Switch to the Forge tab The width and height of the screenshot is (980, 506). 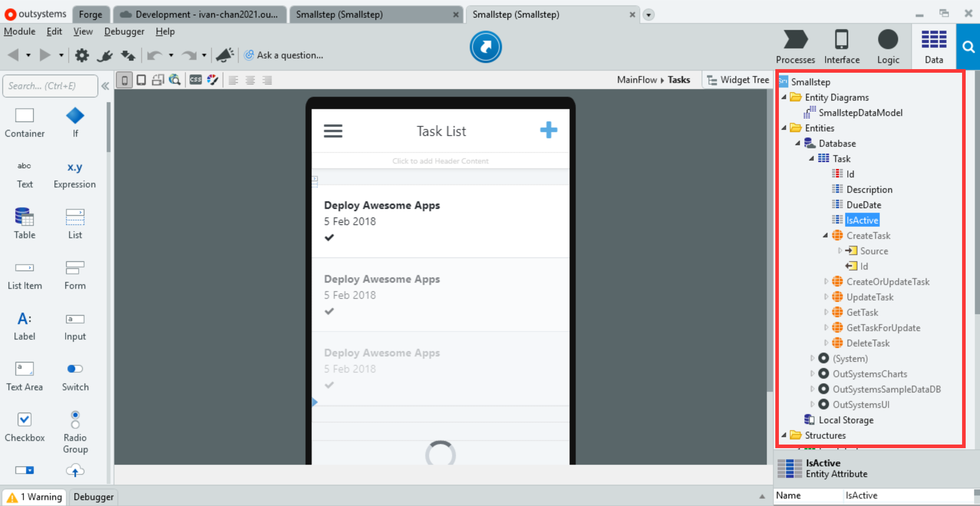coord(91,15)
